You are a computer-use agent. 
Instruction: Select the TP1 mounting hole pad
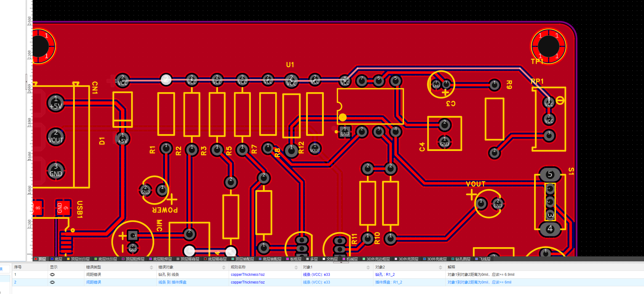pos(548,46)
